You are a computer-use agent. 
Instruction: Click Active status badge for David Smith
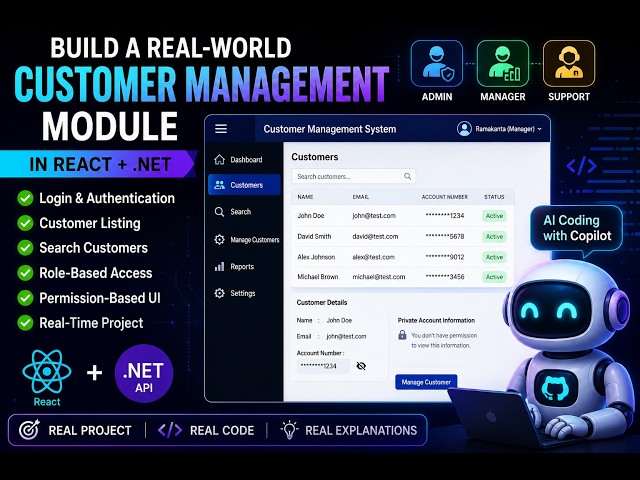[x=494, y=237]
